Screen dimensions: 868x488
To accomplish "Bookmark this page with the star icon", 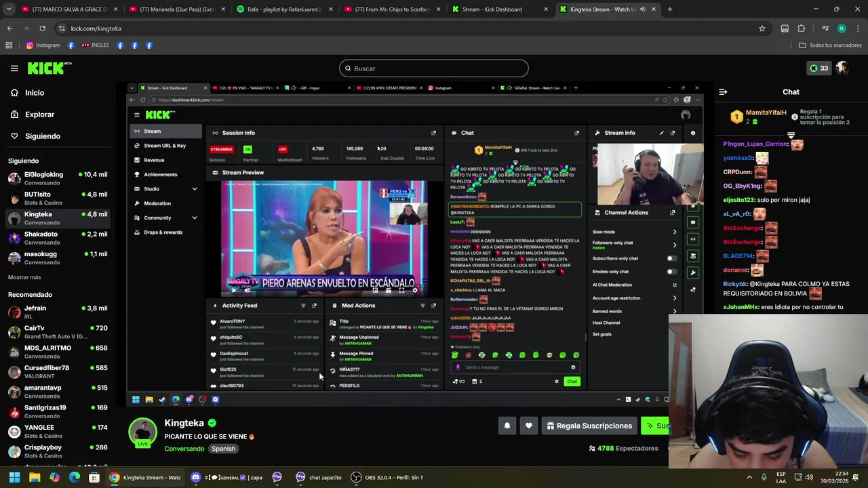I will click(762, 28).
